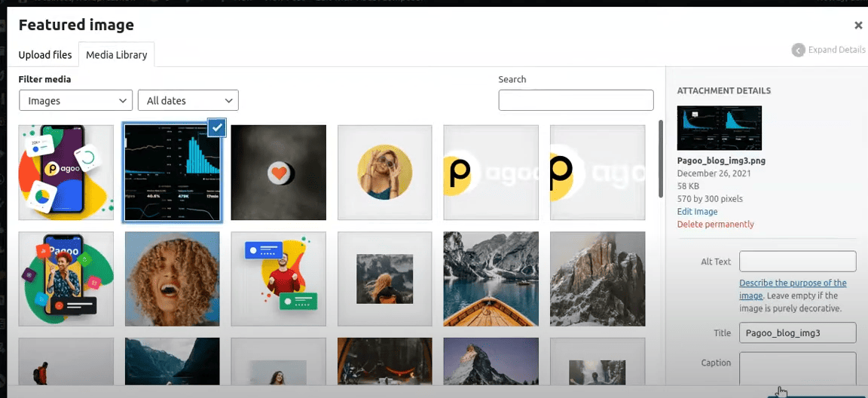Select the first Pagoo logo thumbnail

point(491,173)
